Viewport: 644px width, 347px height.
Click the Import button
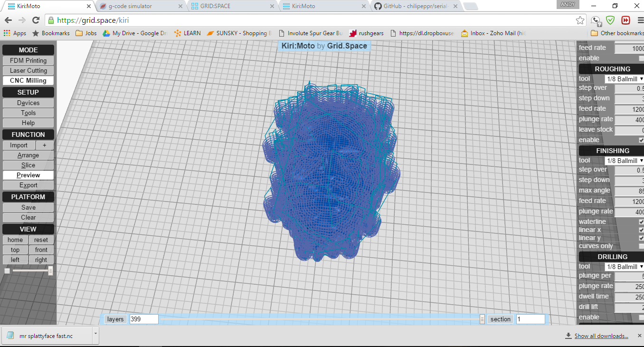point(19,145)
